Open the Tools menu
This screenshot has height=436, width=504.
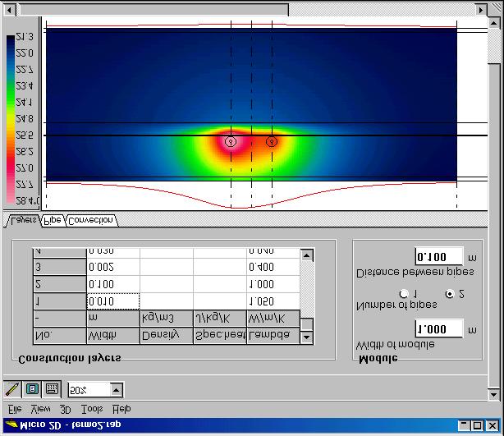(x=92, y=409)
